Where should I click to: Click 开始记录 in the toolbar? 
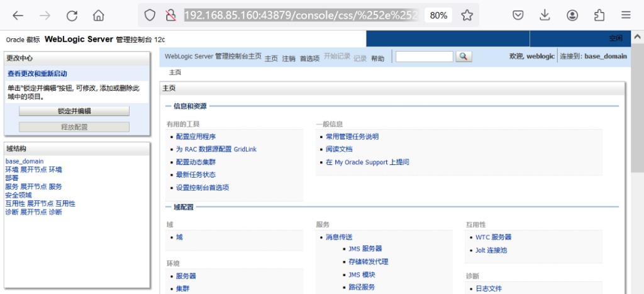[337, 56]
